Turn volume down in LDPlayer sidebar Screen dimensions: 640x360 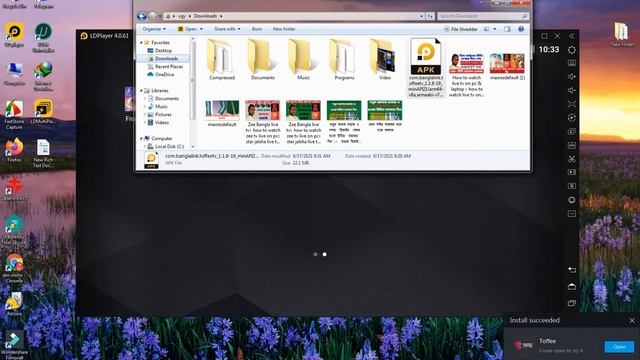click(571, 90)
